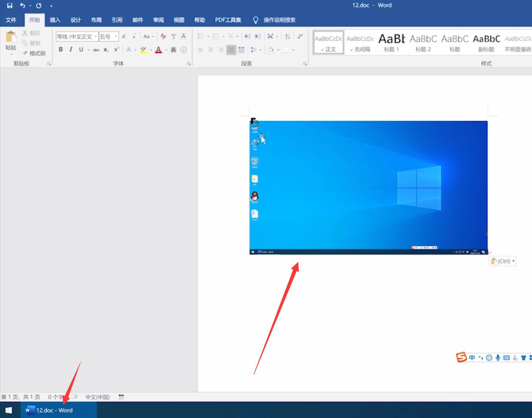Click the Asian layout icon

point(270,36)
